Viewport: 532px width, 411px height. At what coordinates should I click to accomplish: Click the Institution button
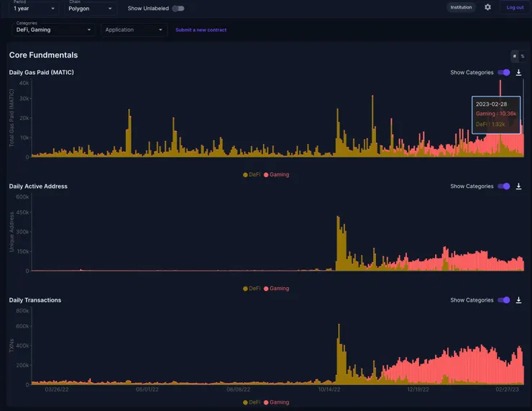click(461, 7)
